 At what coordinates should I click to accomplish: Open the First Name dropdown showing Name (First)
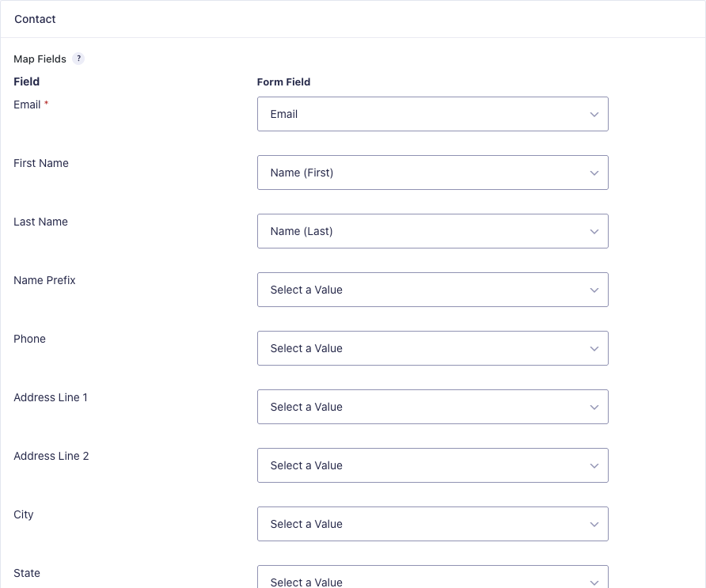click(x=433, y=173)
